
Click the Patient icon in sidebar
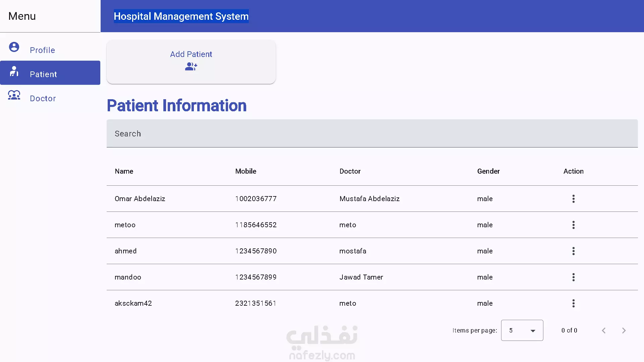(x=14, y=71)
